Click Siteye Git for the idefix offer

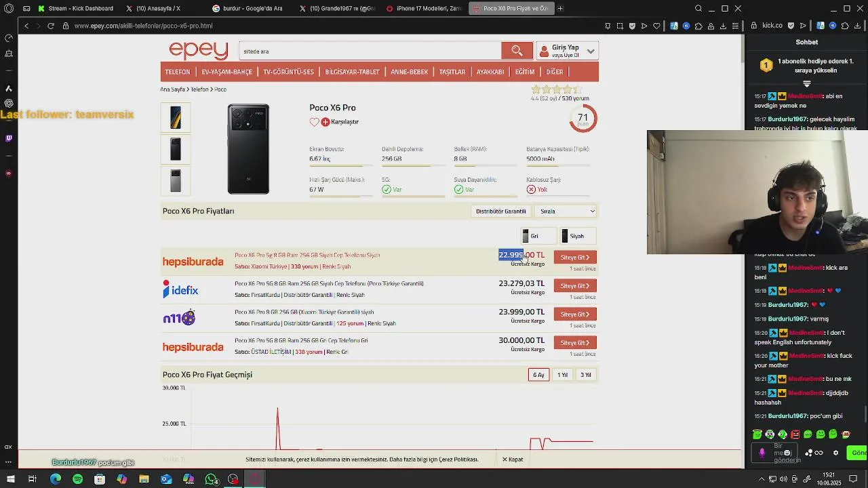pyautogui.click(x=575, y=286)
